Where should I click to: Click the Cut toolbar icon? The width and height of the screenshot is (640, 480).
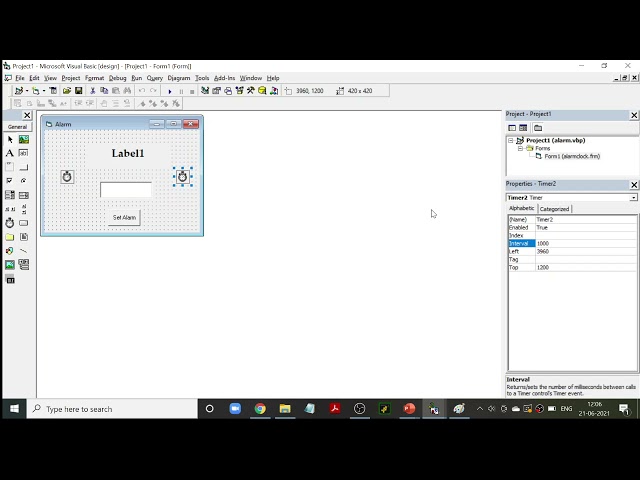coord(93,91)
